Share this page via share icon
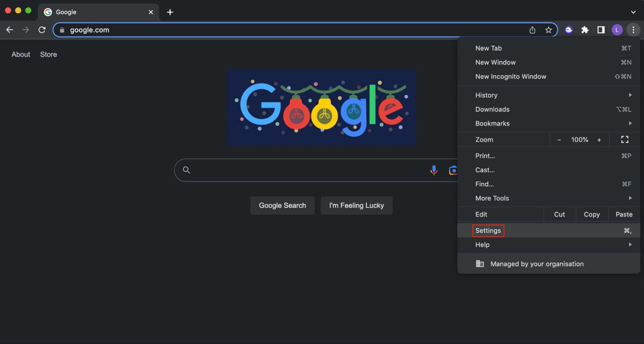644x344 pixels. [x=532, y=30]
